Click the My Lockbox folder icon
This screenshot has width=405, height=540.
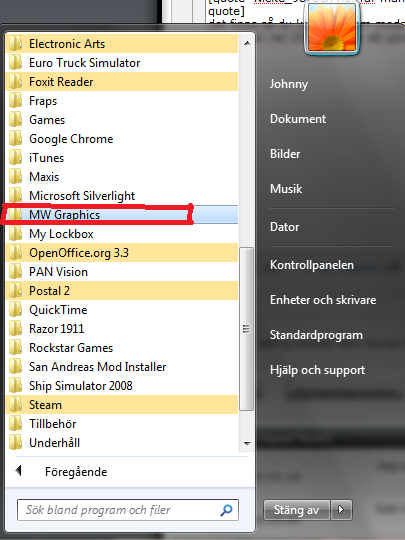[15, 234]
